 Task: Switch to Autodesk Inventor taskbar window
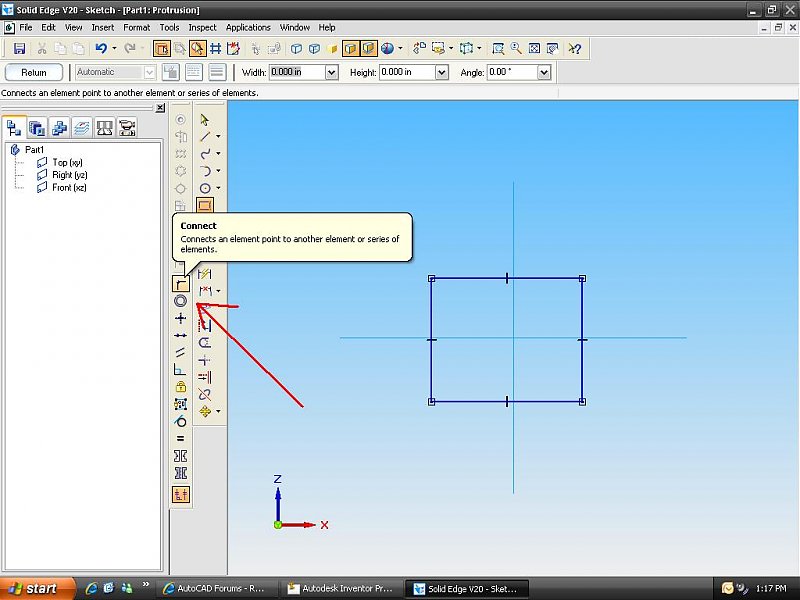point(342,588)
